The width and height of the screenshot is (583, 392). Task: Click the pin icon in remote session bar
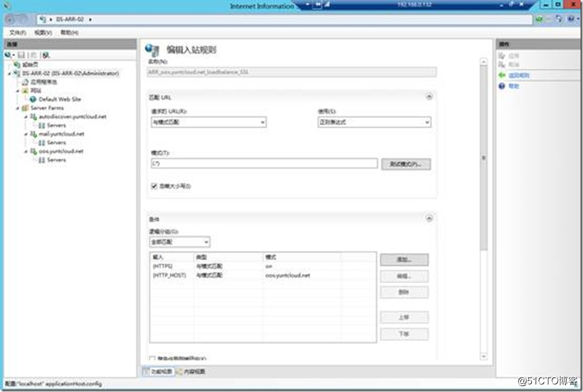click(317, 4)
